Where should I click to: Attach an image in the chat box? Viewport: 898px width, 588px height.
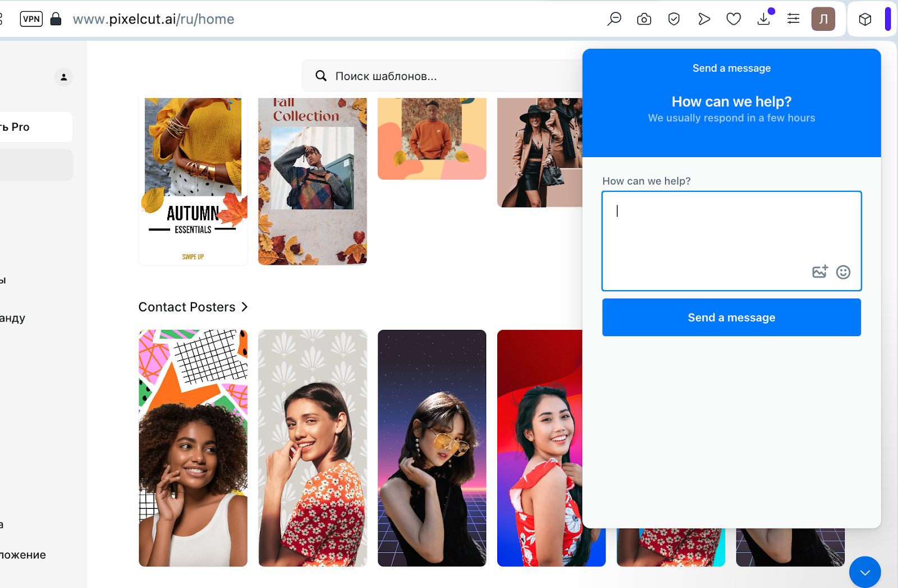pos(820,272)
